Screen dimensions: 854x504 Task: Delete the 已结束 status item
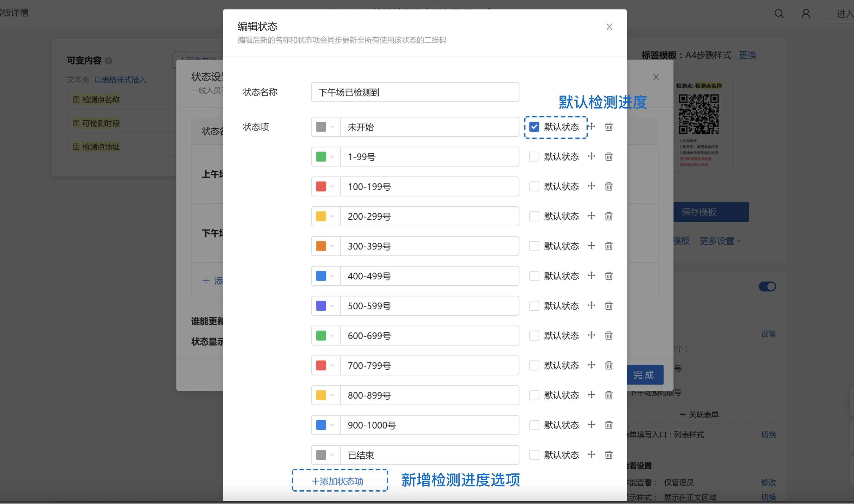tap(608, 455)
